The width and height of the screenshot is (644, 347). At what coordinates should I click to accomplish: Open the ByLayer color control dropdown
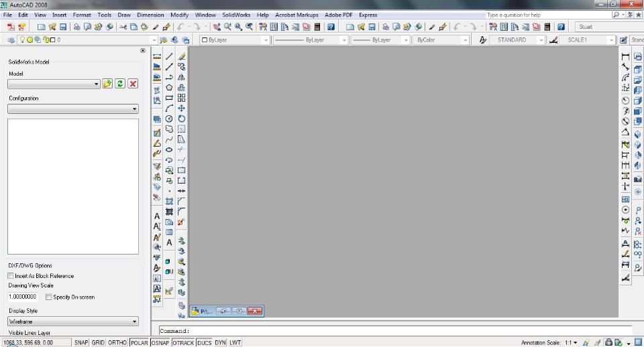pyautogui.click(x=266, y=40)
